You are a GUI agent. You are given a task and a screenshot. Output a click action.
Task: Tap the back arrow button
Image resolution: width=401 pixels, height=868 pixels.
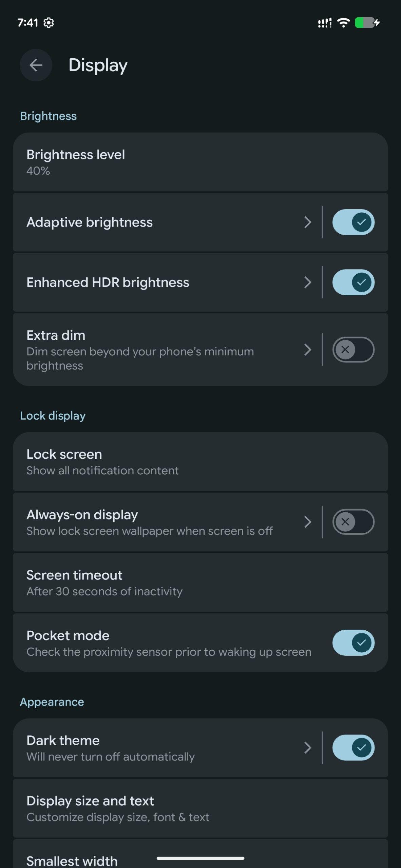[36, 65]
